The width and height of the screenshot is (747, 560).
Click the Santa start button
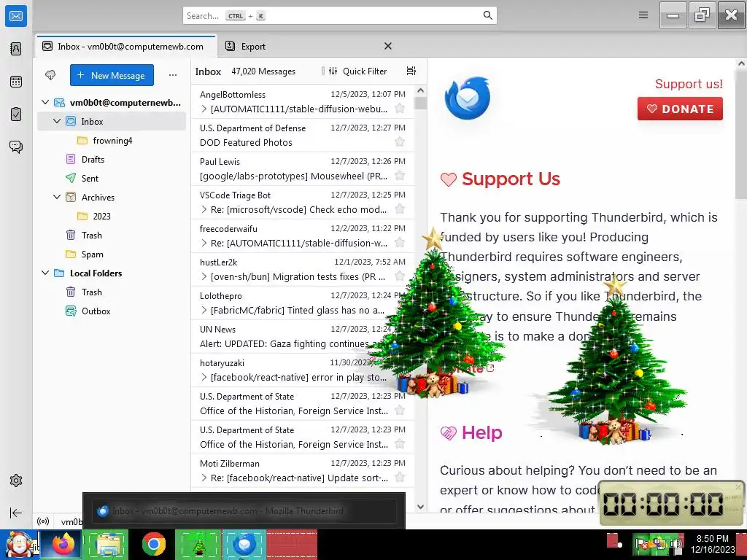18,544
